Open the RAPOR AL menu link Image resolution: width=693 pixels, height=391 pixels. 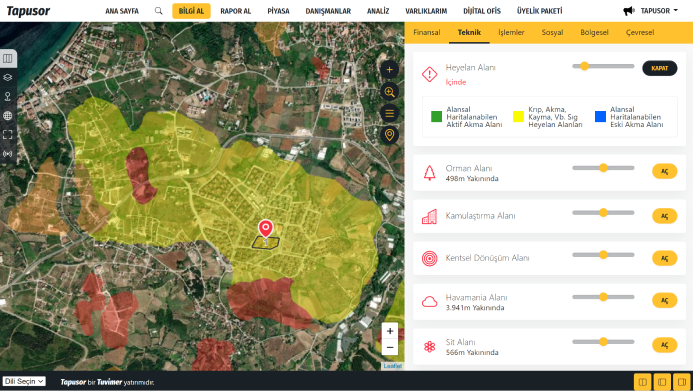pyautogui.click(x=236, y=11)
